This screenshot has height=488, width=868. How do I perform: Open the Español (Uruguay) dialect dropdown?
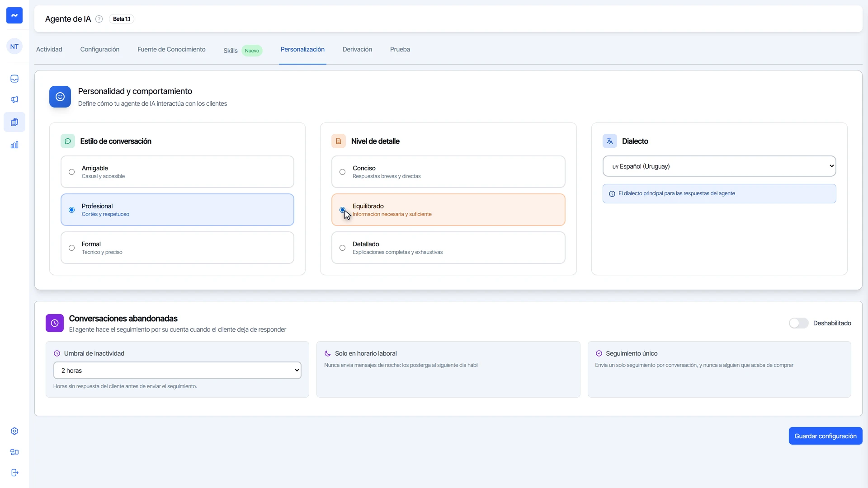(719, 166)
